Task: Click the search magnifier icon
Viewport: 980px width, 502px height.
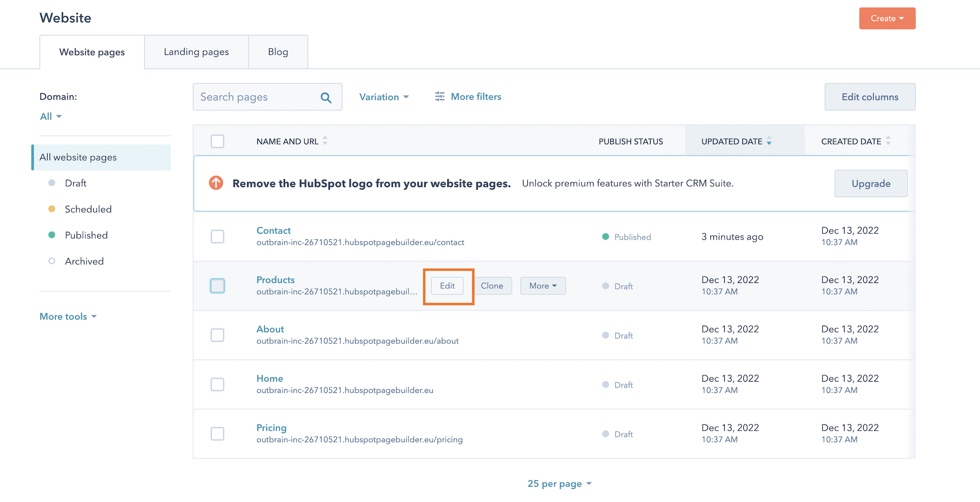Action: [x=326, y=98]
